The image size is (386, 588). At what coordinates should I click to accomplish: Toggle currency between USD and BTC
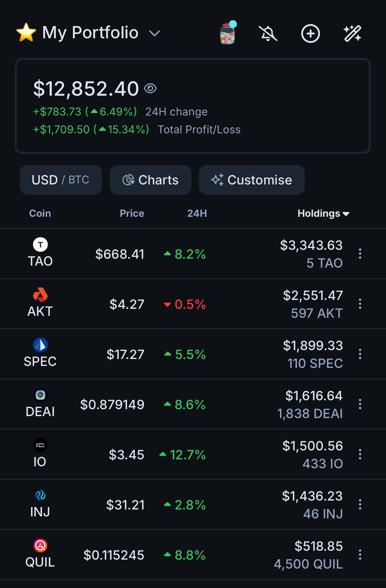61,180
